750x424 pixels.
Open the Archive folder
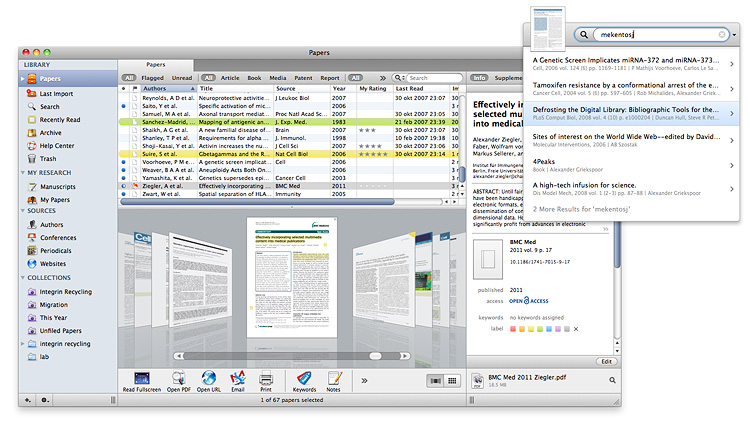[x=50, y=133]
